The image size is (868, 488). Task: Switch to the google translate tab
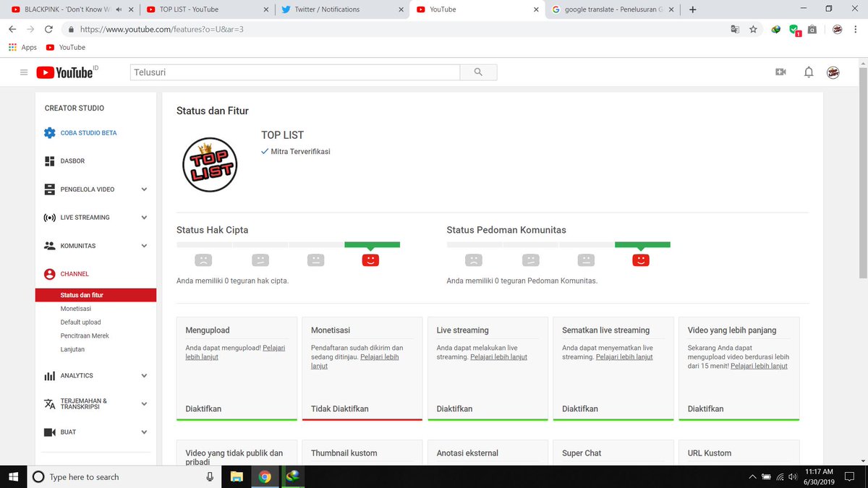613,9
